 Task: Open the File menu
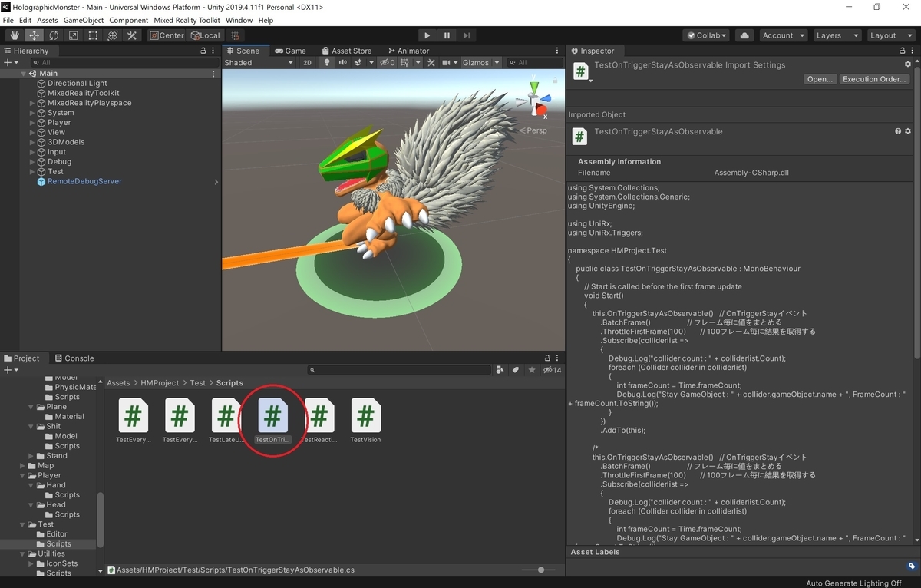(x=8, y=20)
